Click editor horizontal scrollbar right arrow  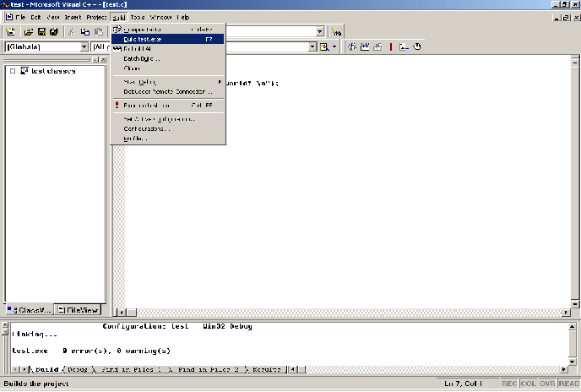point(566,313)
